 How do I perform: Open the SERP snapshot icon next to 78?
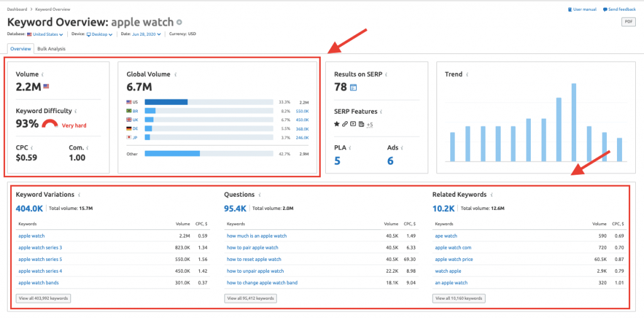tap(353, 87)
